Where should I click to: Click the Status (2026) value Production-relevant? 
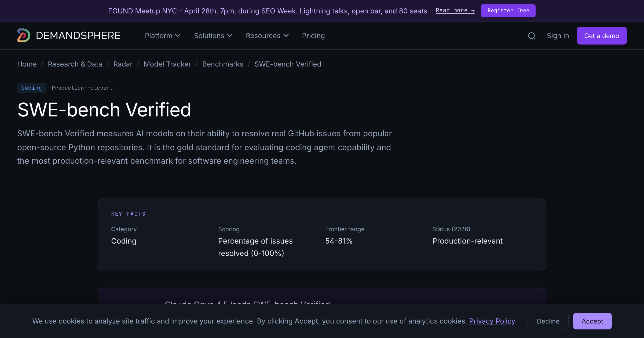point(467,241)
